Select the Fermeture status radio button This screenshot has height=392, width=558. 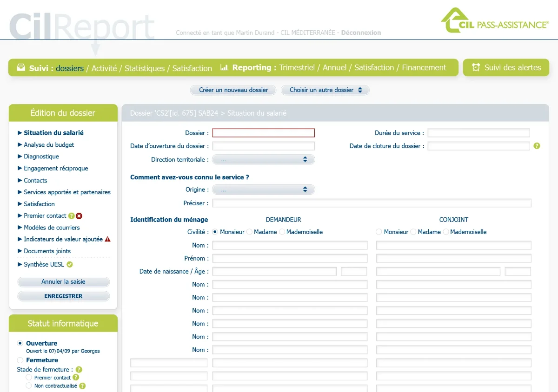point(20,360)
